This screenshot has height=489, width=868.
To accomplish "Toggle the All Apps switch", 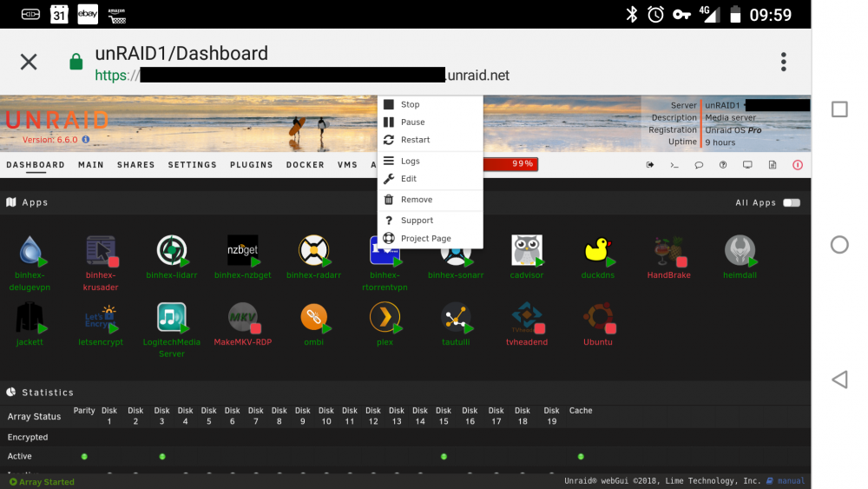I will pos(792,202).
